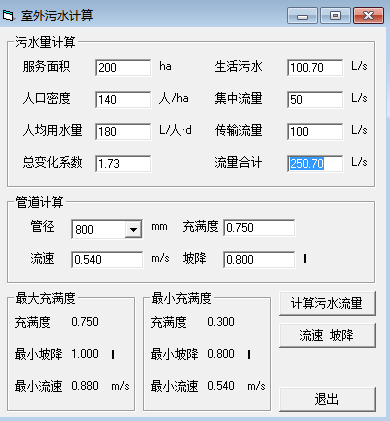Click the 最大充满度 group title

click(45, 298)
